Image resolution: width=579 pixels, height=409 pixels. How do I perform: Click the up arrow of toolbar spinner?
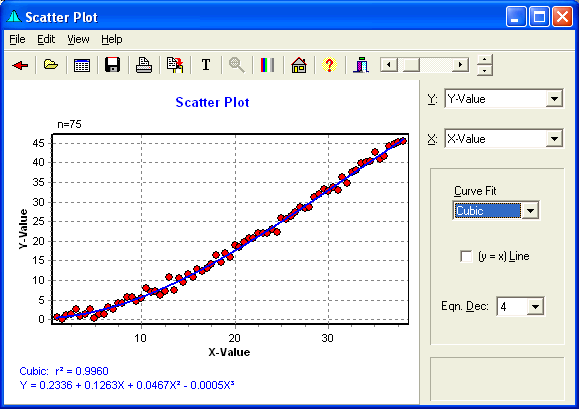coord(485,59)
